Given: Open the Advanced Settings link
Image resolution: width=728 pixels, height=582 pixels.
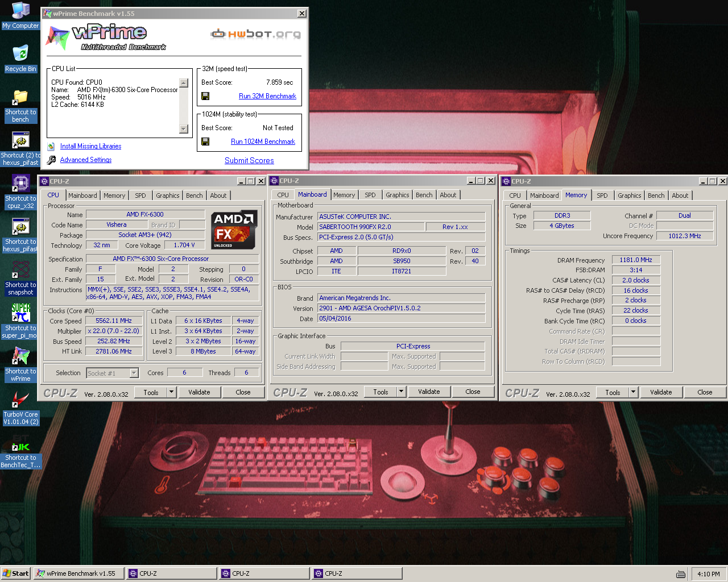Looking at the screenshot, I should click(86, 160).
